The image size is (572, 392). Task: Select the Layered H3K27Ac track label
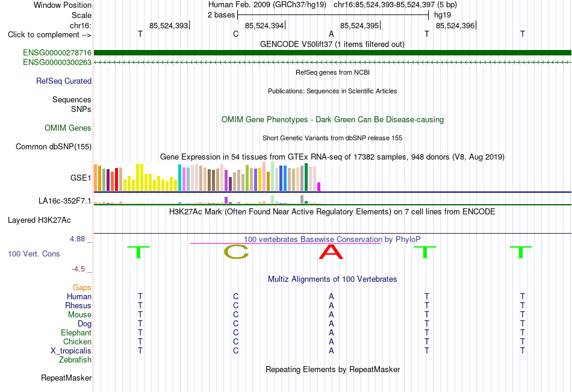pos(39,220)
